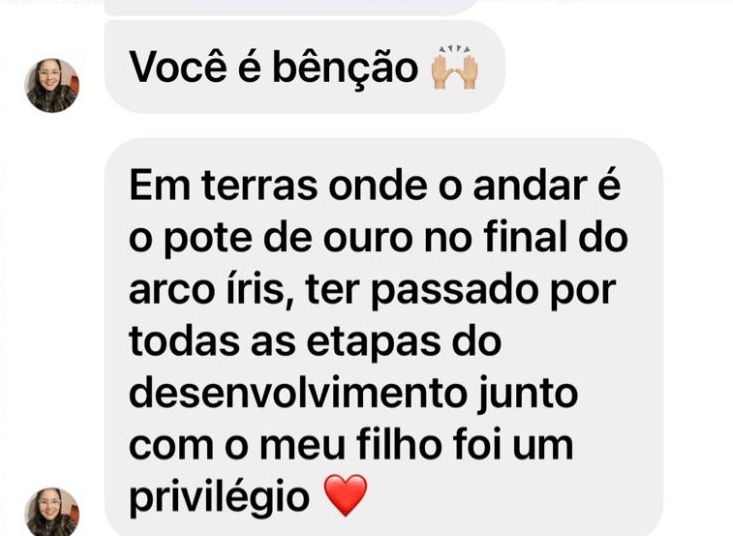The width and height of the screenshot is (733, 536).
Task: Click the word "terras" in the message
Action: (x=260, y=187)
